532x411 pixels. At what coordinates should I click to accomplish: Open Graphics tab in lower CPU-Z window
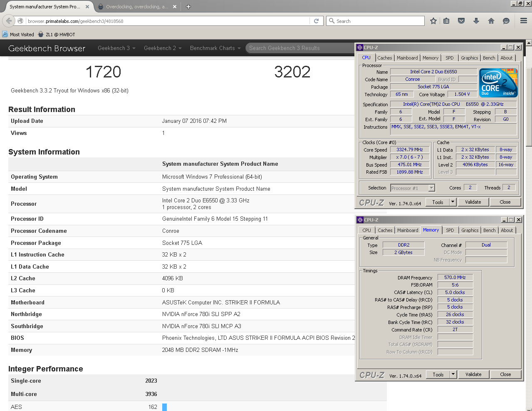pos(470,230)
